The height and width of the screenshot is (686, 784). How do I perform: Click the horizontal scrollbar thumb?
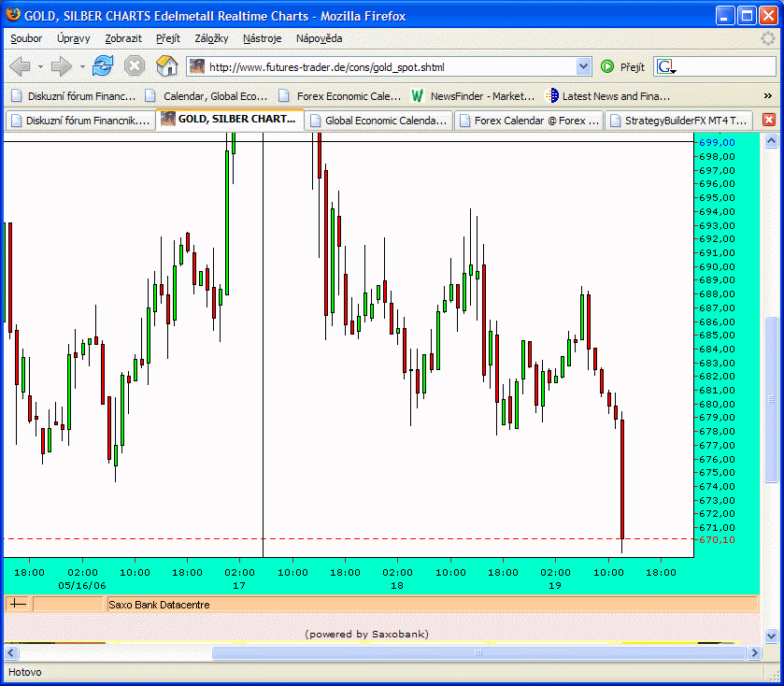pyautogui.click(x=478, y=652)
